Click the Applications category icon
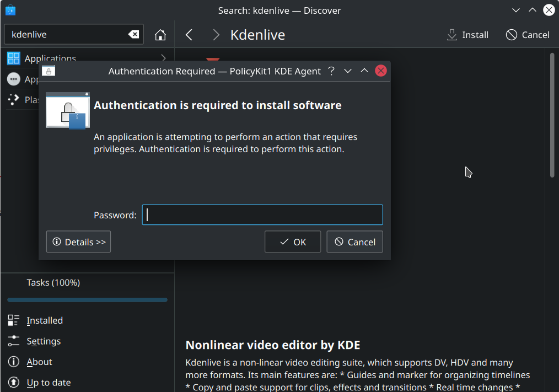559x392 pixels. click(x=13, y=58)
